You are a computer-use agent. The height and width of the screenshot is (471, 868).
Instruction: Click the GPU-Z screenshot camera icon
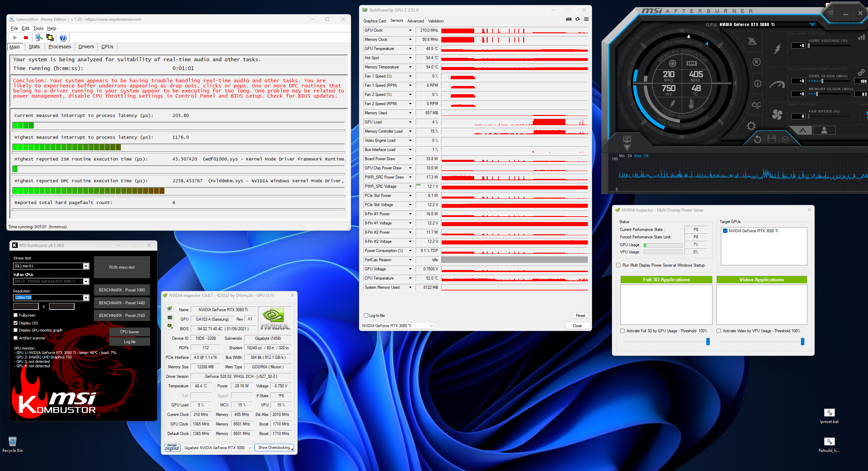[568, 19]
